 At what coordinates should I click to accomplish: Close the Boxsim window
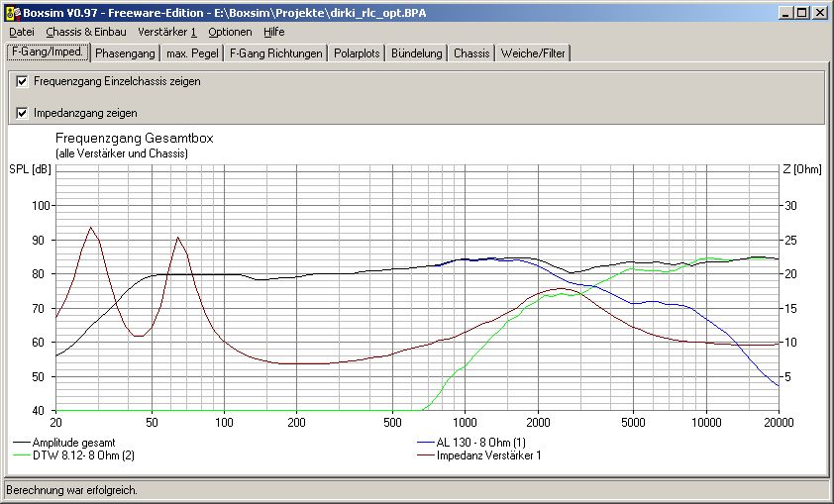pos(820,13)
